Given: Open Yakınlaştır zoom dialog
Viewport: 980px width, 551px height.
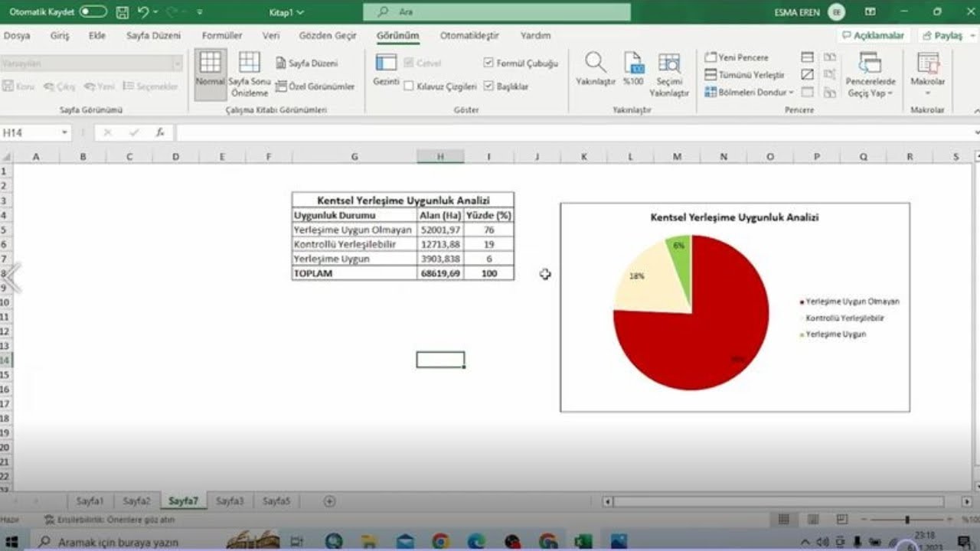Looking at the screenshot, I should point(596,70).
